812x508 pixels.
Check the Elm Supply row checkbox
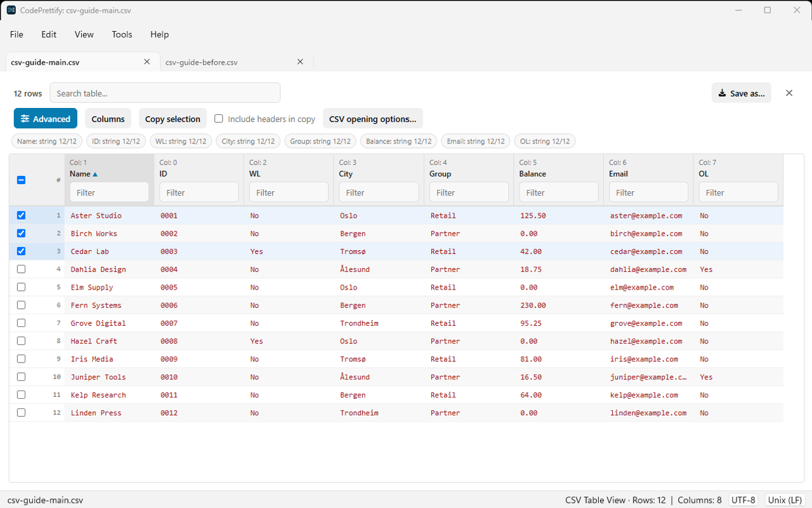click(21, 287)
